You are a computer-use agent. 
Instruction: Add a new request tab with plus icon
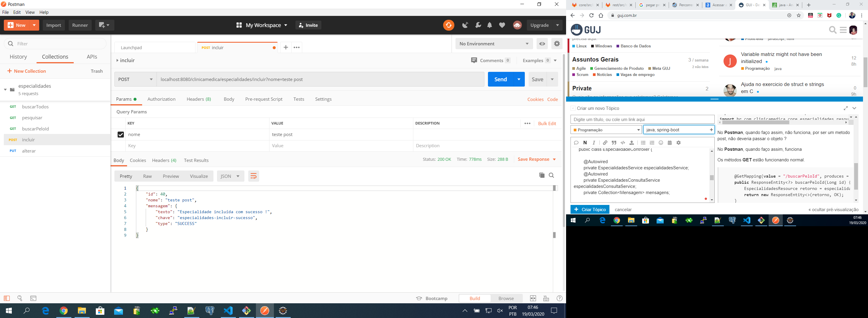coord(285,47)
